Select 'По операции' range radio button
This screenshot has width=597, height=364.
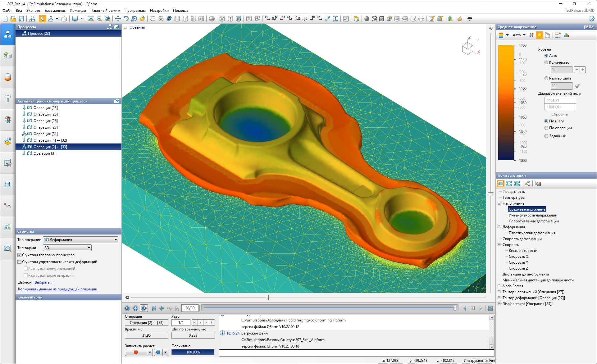coord(546,128)
